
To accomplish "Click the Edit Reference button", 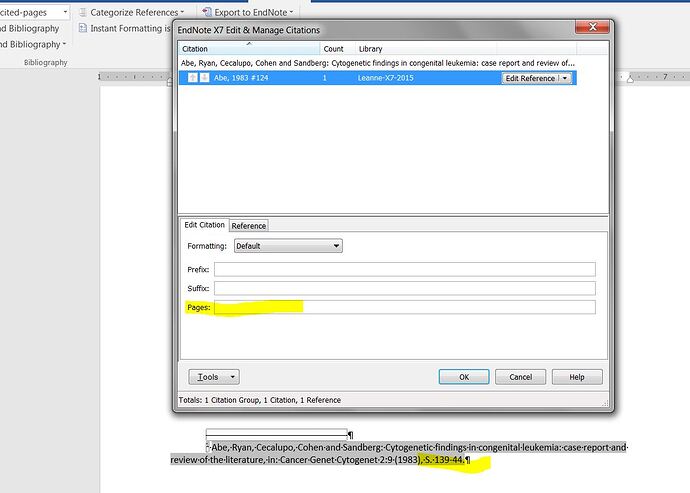I will tap(530, 78).
